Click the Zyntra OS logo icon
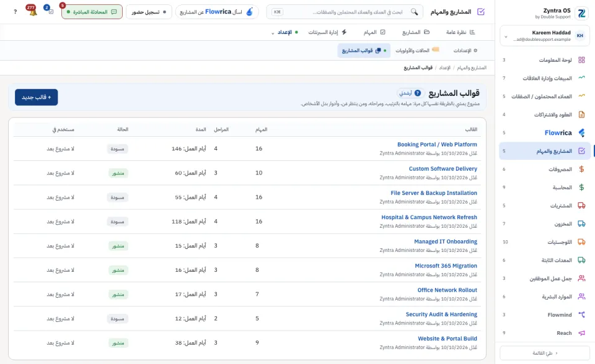 (581, 13)
